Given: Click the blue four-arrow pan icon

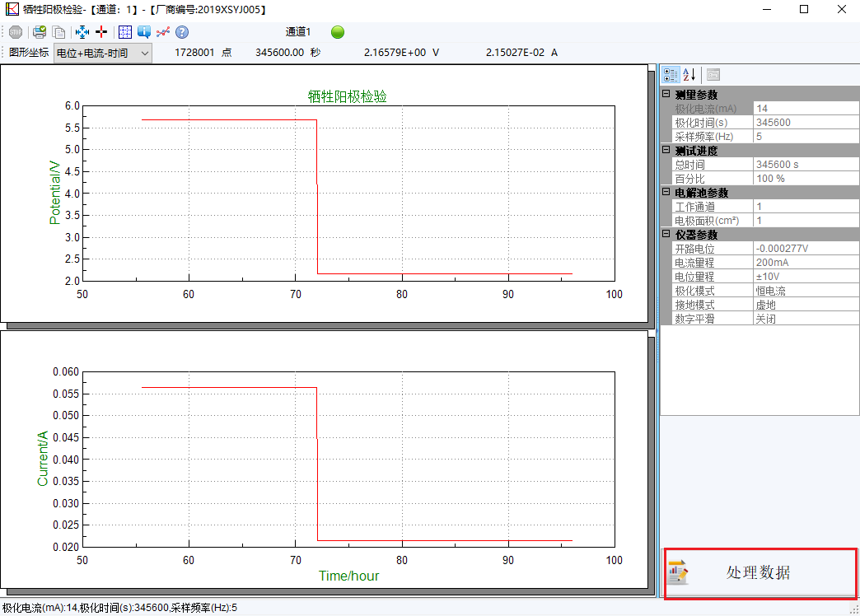Looking at the screenshot, I should [x=82, y=32].
